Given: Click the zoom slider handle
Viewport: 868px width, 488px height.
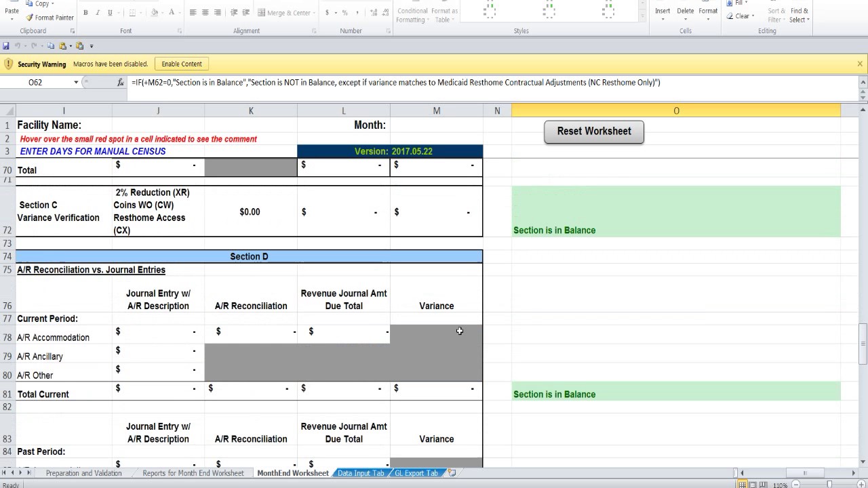Looking at the screenshot, I should [829, 485].
